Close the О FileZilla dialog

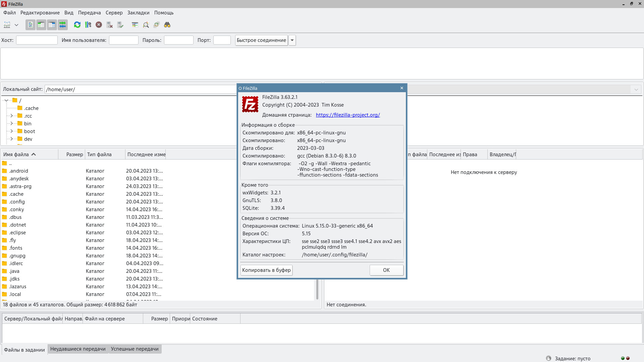tap(402, 88)
